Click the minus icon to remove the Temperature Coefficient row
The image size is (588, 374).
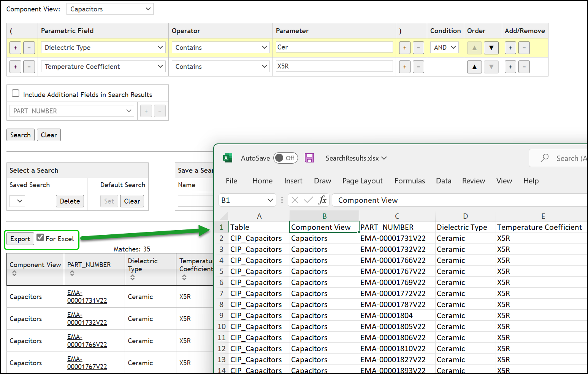click(524, 67)
